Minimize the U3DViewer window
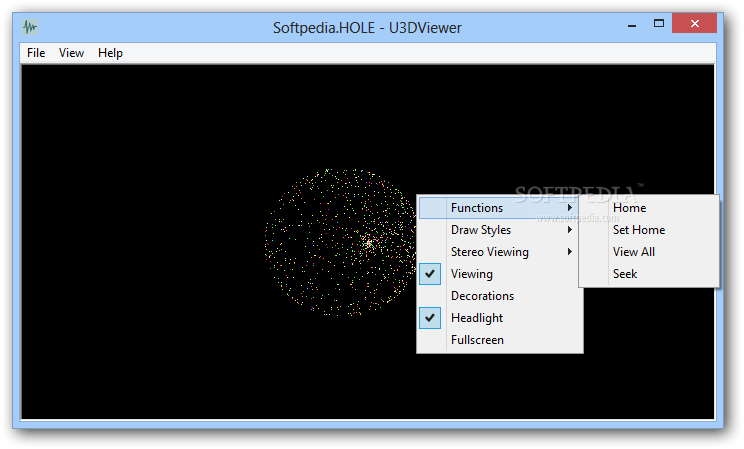This screenshot has height=449, width=744. 632,24
